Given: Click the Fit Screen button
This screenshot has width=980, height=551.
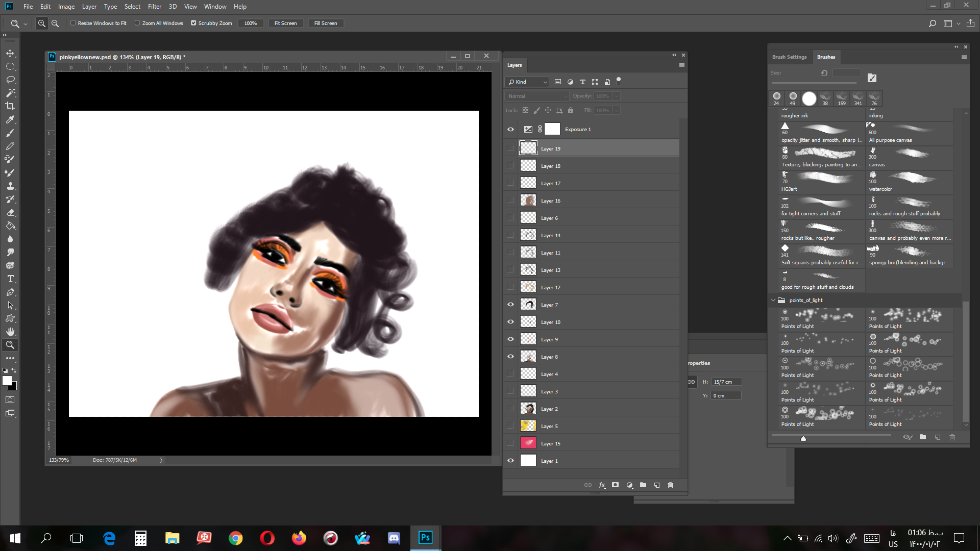Looking at the screenshot, I should pyautogui.click(x=285, y=23).
